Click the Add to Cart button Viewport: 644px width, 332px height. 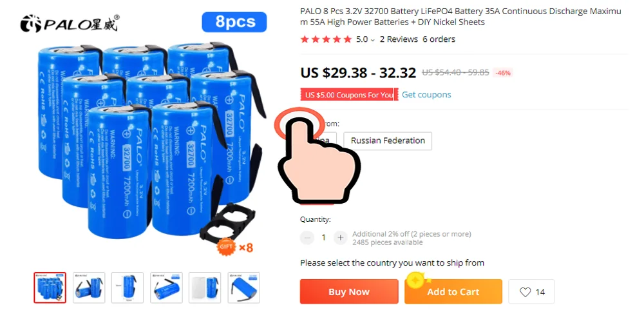(x=453, y=292)
